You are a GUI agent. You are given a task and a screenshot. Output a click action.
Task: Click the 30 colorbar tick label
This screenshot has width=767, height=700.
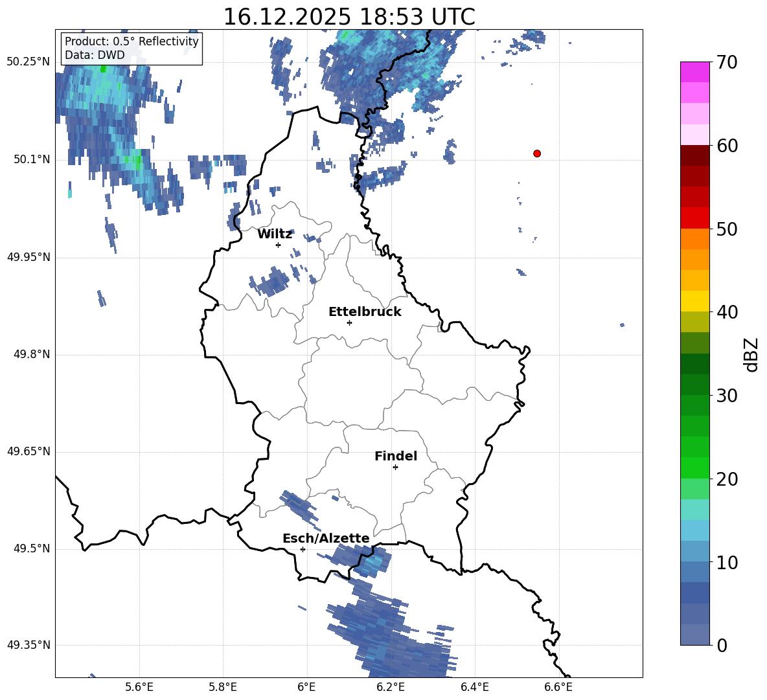[x=727, y=396]
